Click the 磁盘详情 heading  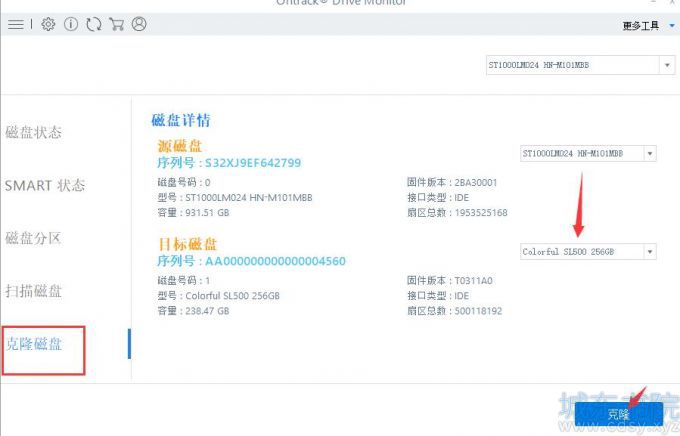pyautogui.click(x=181, y=120)
